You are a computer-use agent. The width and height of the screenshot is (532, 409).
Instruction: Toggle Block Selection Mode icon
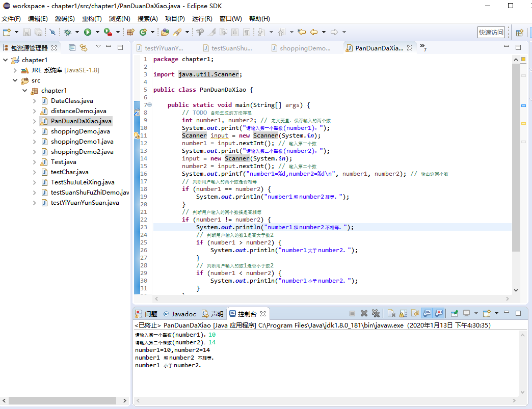tap(235, 32)
